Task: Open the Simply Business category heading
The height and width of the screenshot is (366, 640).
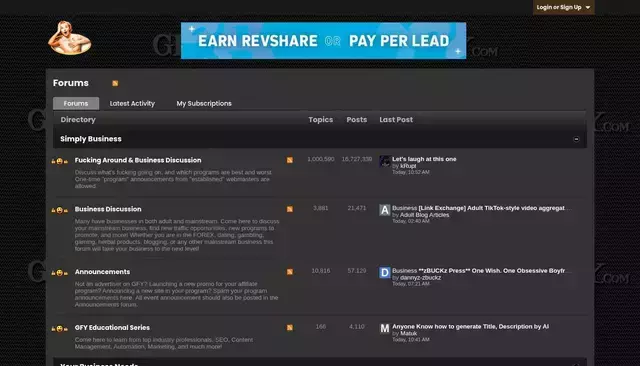Action: [91, 139]
